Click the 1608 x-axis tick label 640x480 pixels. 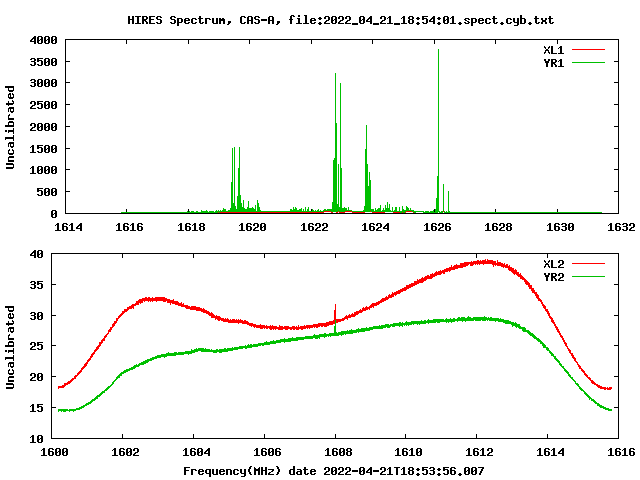point(338,452)
